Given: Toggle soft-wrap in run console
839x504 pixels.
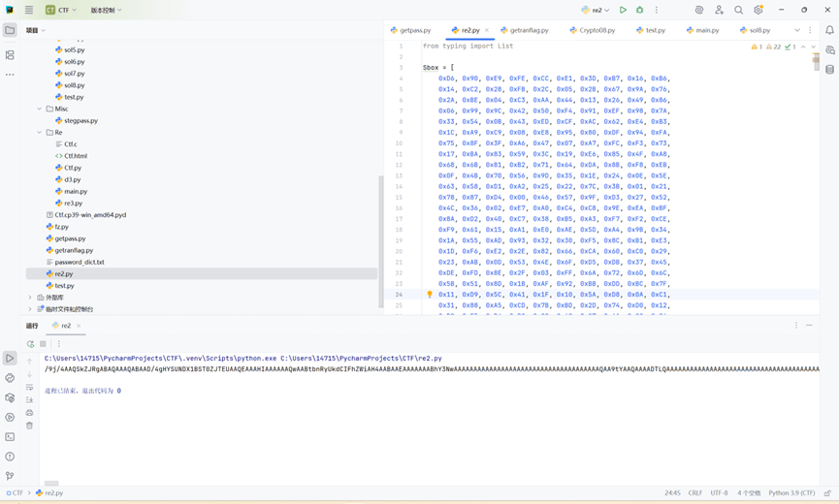Looking at the screenshot, I should [x=29, y=387].
